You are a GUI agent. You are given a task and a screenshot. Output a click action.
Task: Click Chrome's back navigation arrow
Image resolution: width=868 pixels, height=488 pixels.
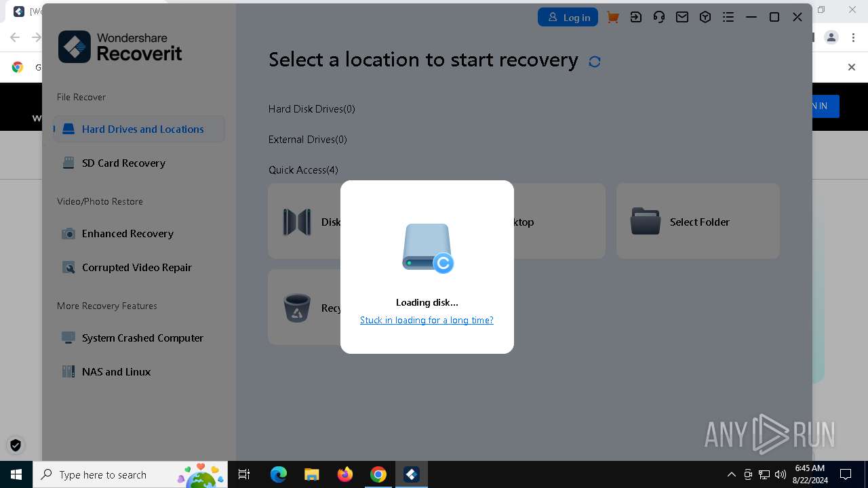(15, 37)
